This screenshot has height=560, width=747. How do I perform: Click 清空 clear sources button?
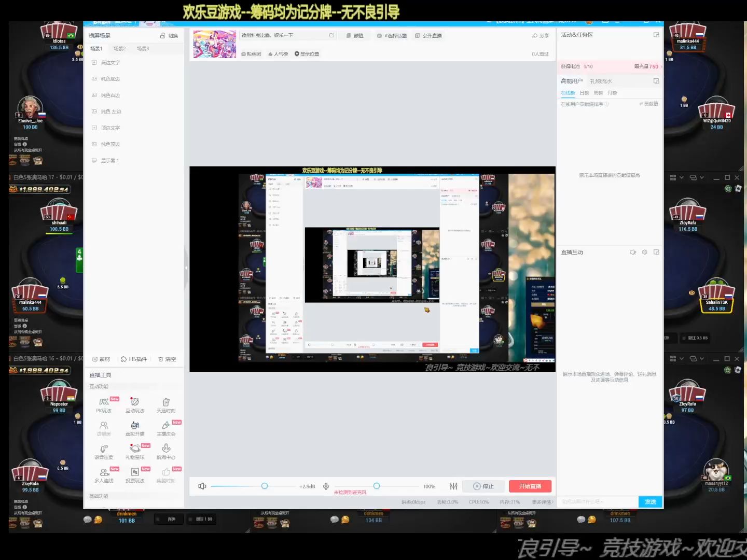[x=167, y=359]
